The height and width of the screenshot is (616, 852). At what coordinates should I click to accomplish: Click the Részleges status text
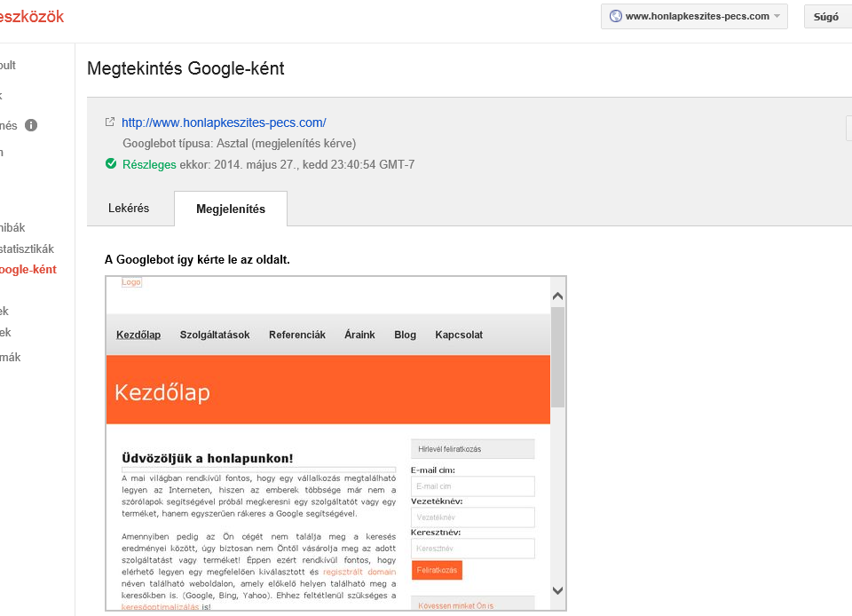coord(149,164)
